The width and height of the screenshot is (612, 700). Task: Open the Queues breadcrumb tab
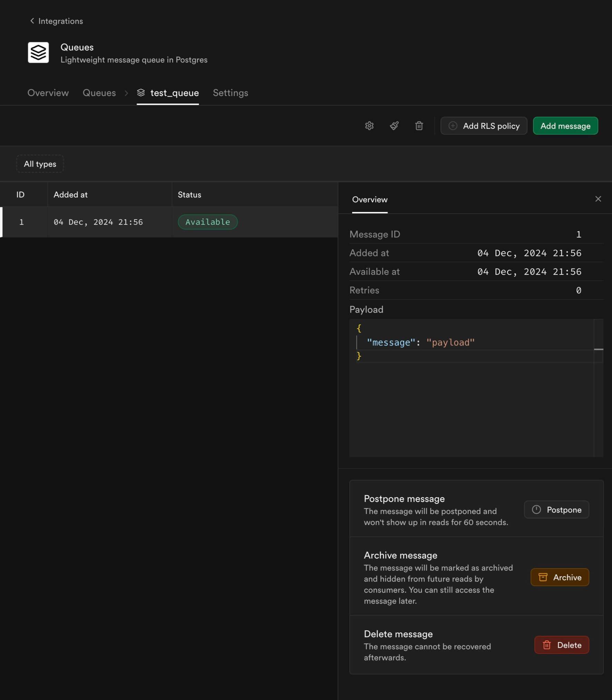pos(99,93)
